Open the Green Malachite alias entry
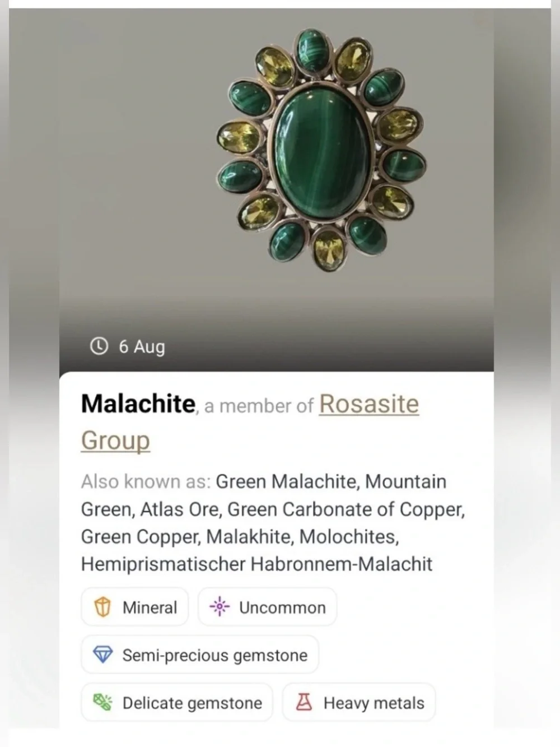The image size is (560, 747). click(x=286, y=481)
